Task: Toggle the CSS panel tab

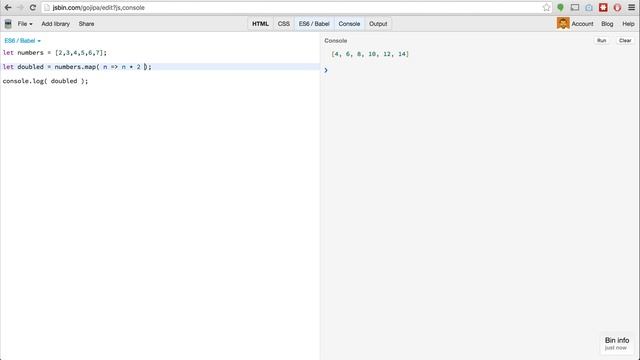Action: pyautogui.click(x=284, y=24)
